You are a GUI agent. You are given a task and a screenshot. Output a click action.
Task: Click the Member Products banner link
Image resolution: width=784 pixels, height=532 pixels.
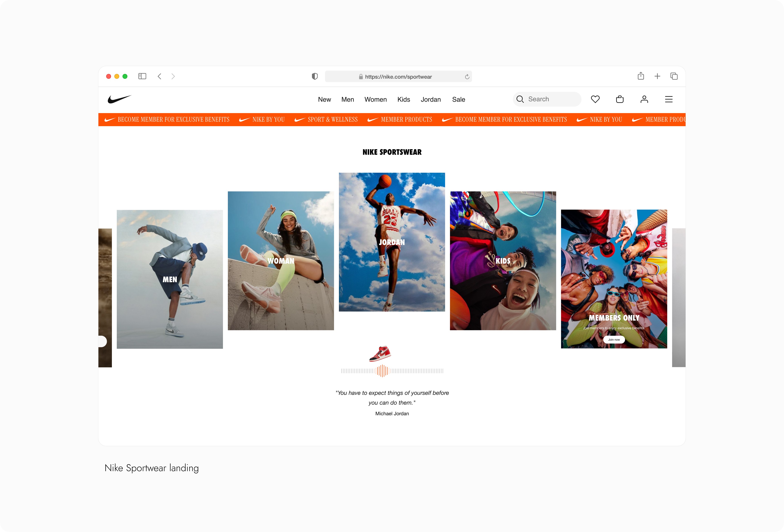click(400, 119)
